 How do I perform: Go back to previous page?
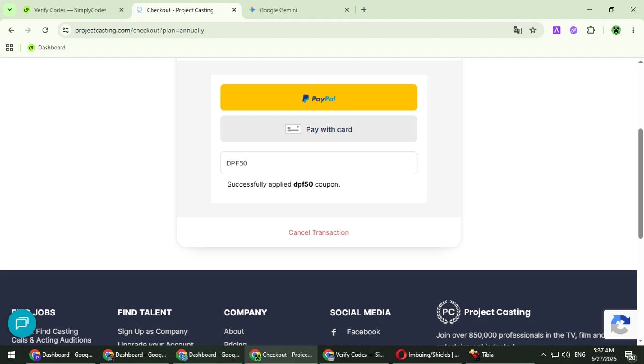(11, 30)
